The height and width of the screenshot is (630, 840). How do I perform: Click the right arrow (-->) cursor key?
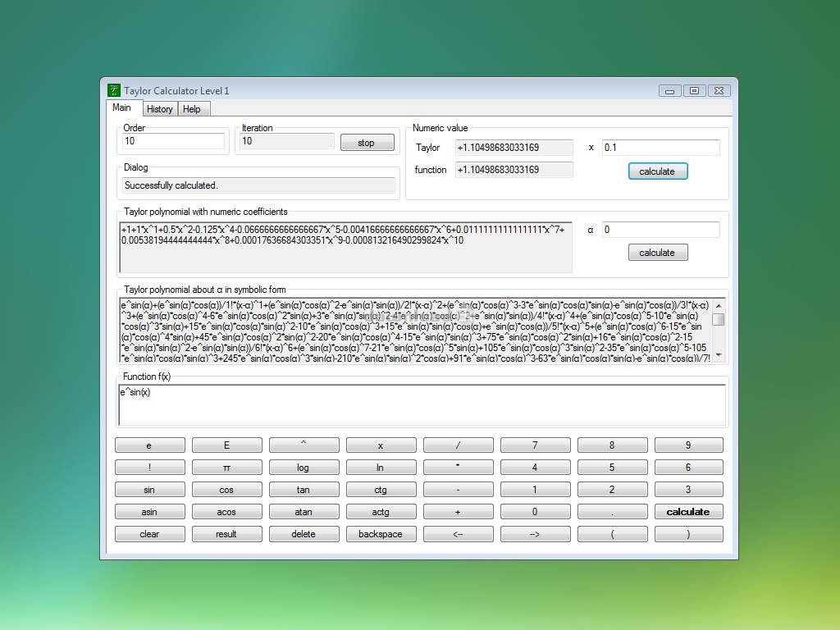pyautogui.click(x=535, y=534)
